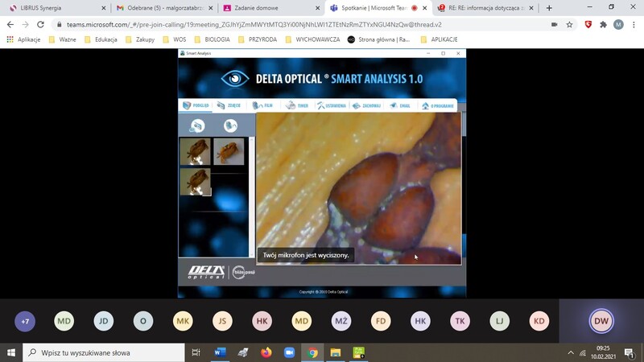This screenshot has height=362, width=644.
Task: Switch to the Film tab
Action: [262, 105]
